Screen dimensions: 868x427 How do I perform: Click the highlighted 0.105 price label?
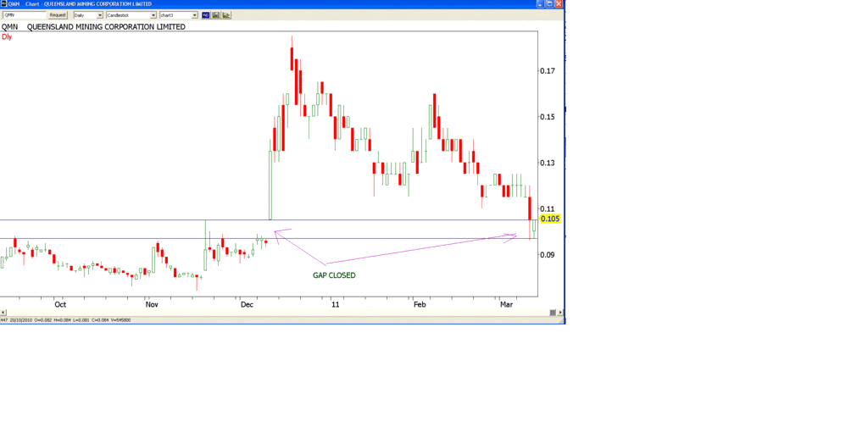pyautogui.click(x=549, y=219)
